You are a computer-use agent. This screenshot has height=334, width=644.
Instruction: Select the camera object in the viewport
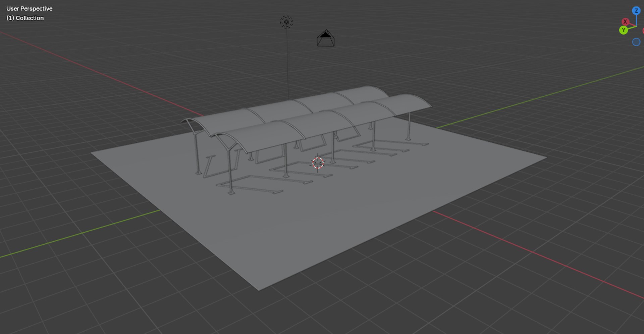tap(325, 38)
